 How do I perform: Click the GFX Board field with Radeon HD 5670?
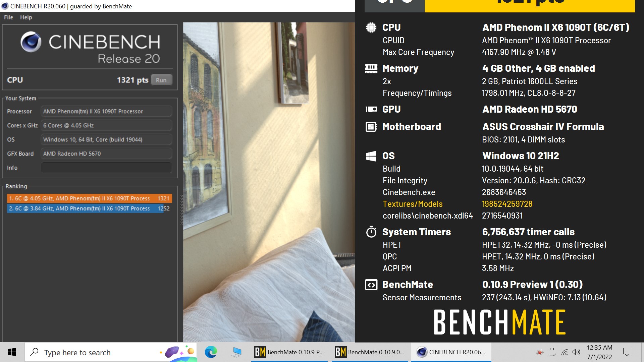(106, 154)
